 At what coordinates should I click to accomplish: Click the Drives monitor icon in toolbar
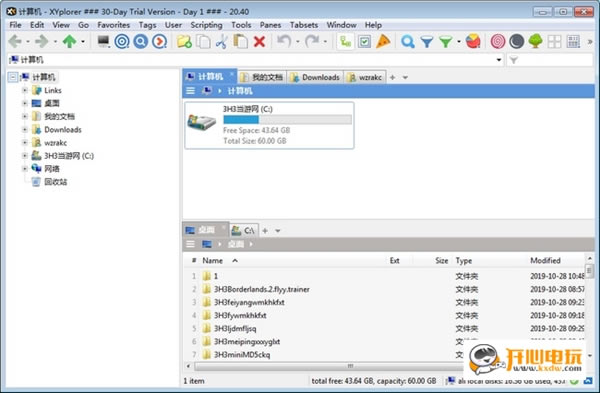[103, 41]
